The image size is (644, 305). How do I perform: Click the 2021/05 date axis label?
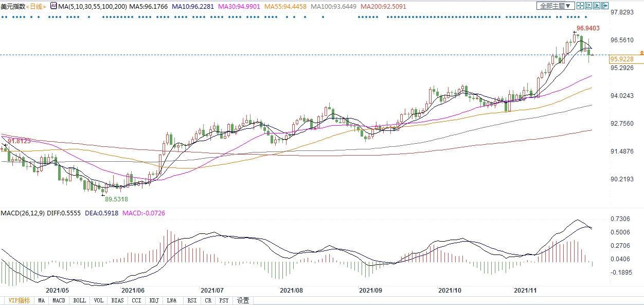tap(58, 290)
